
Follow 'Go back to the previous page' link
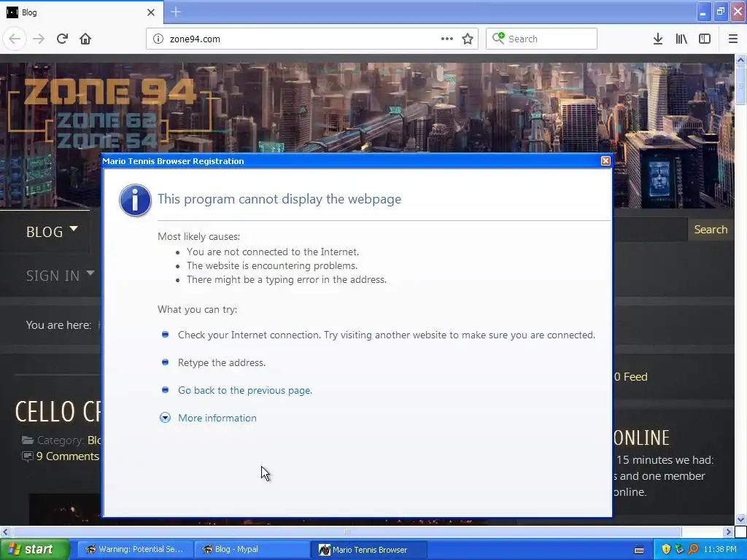click(245, 391)
